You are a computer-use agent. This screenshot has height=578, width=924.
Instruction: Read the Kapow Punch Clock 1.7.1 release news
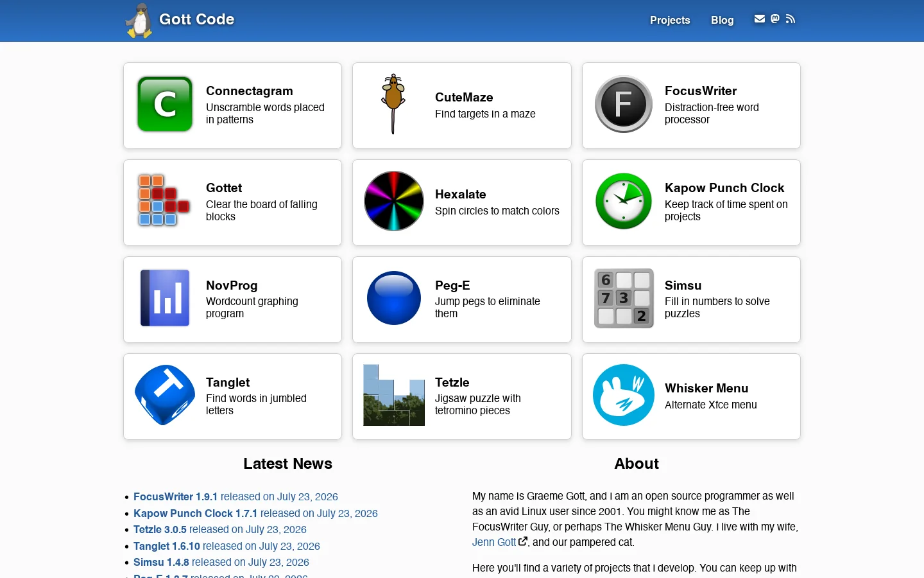pyautogui.click(x=255, y=513)
